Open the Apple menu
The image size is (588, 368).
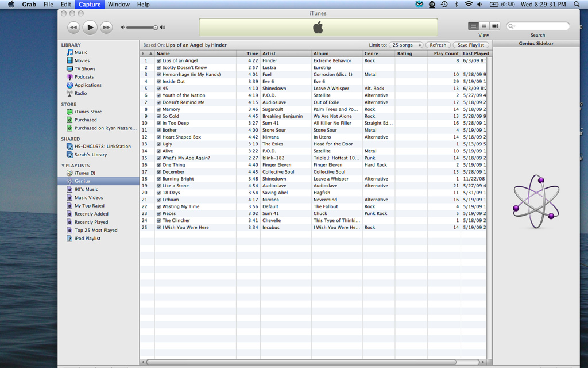(x=11, y=5)
